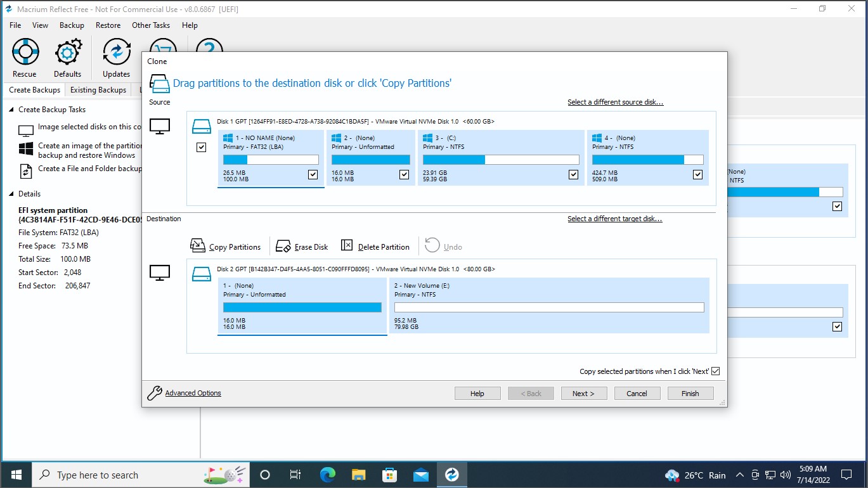Open the Backup menu
The height and width of the screenshot is (488, 868).
[x=72, y=25]
